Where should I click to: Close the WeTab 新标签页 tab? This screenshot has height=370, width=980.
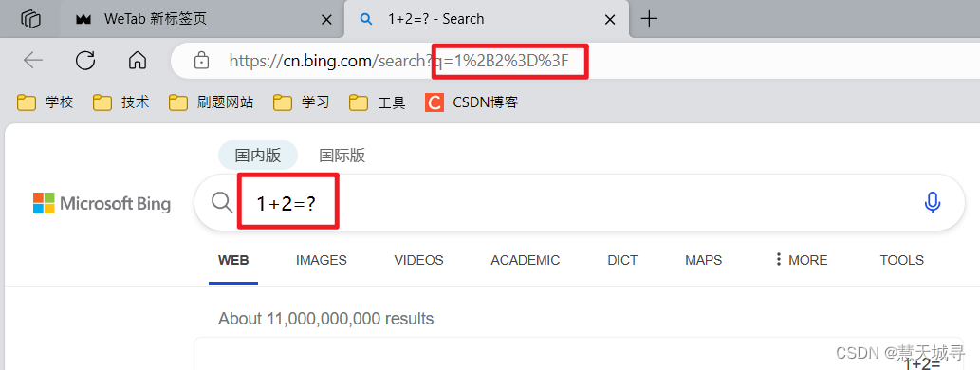[326, 19]
